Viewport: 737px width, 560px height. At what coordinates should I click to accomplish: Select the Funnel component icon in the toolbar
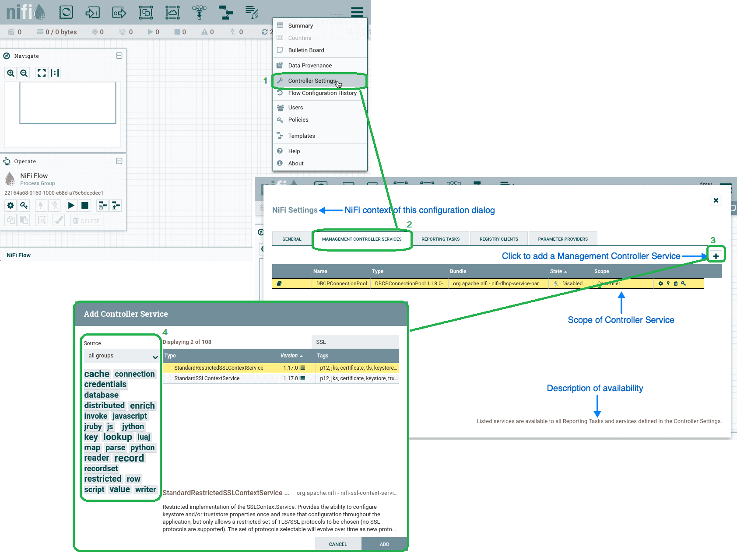click(199, 12)
